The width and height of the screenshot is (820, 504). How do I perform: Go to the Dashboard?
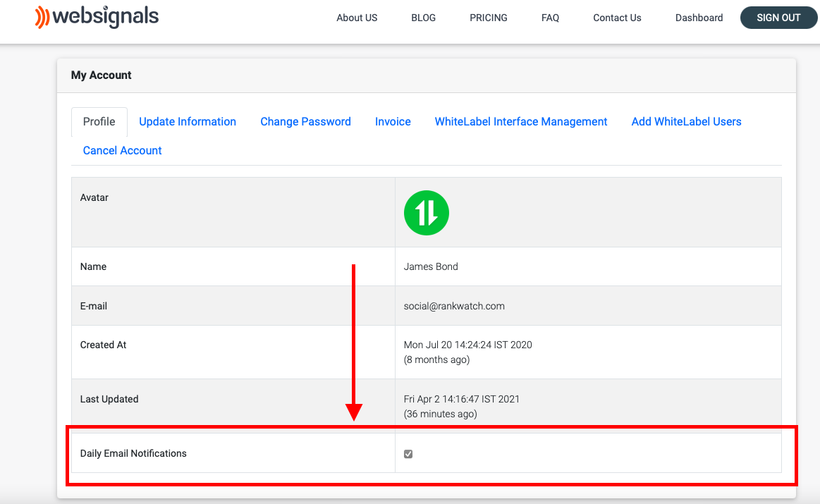699,18
